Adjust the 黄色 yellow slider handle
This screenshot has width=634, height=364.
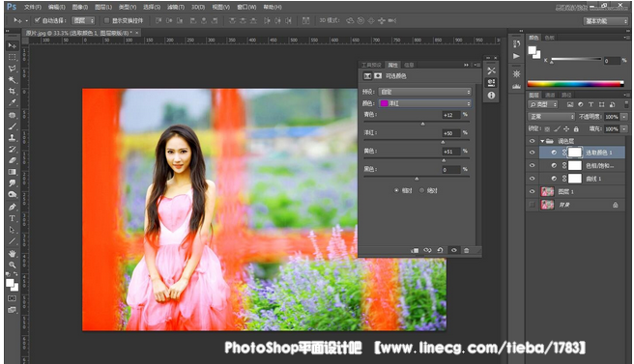444,160
